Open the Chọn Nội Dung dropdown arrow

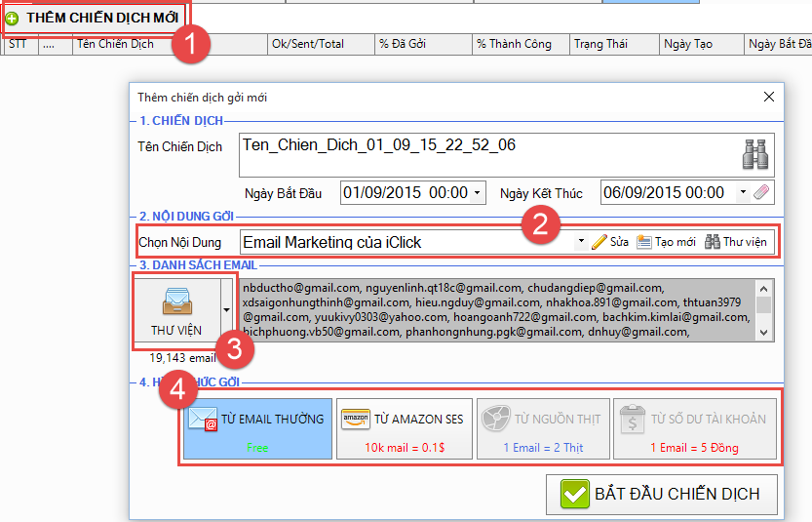coord(581,241)
